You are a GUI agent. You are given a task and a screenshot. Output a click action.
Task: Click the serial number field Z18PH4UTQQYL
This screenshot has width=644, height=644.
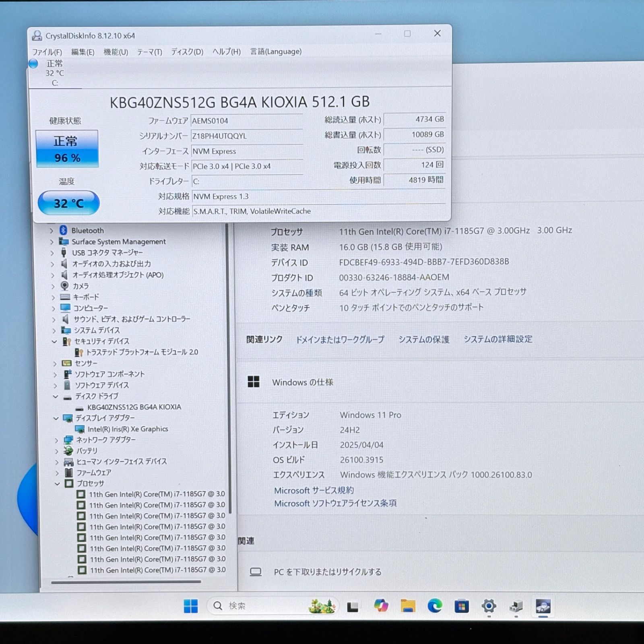coord(247,136)
